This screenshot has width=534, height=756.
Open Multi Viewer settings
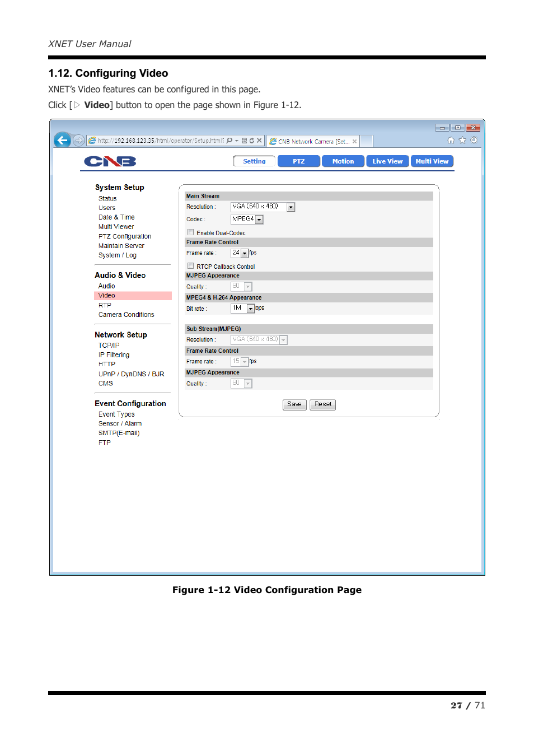(x=116, y=227)
